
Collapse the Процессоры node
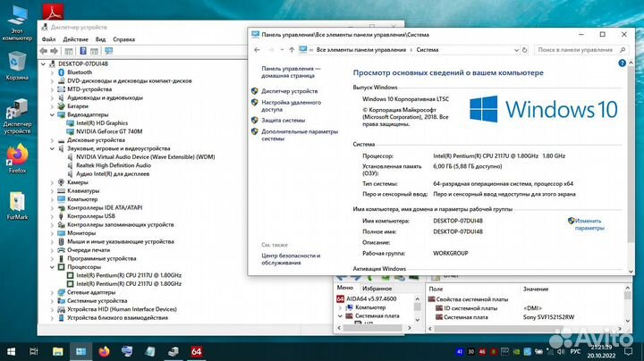[52, 267]
